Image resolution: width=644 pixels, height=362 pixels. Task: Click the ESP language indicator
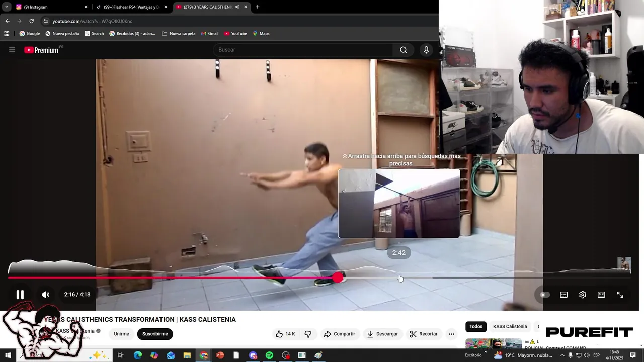click(x=597, y=355)
